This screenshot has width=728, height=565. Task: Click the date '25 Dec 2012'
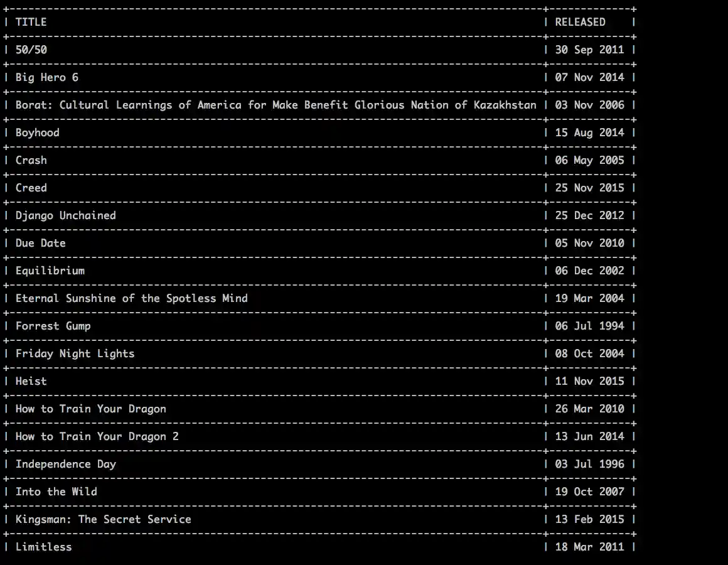(x=590, y=215)
